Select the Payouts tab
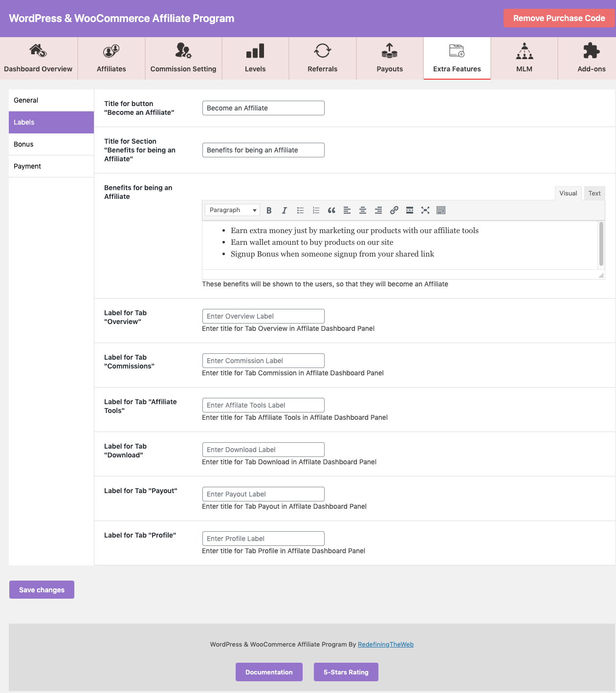 [x=390, y=58]
